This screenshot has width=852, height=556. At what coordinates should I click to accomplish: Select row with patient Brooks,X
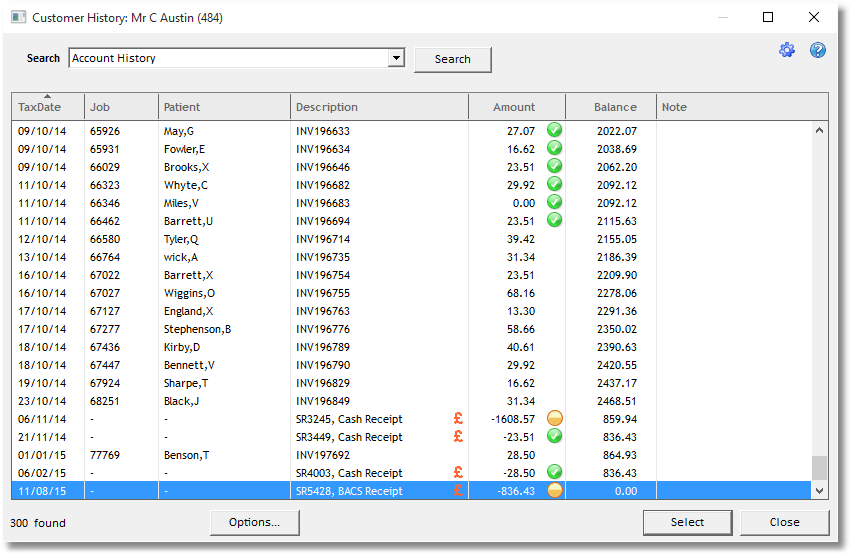[x=412, y=167]
